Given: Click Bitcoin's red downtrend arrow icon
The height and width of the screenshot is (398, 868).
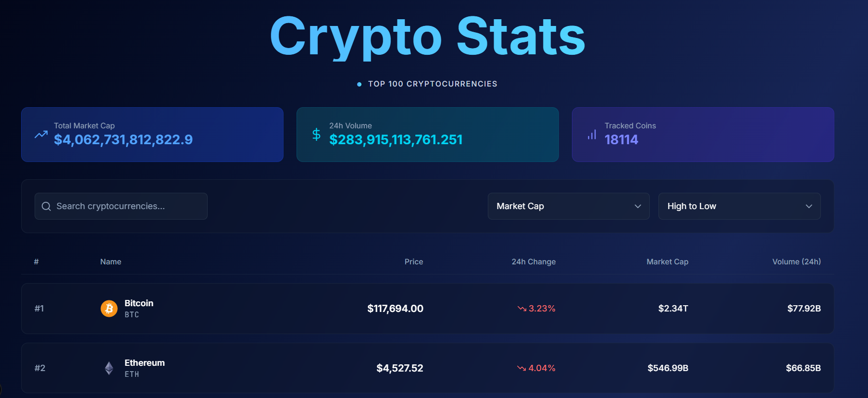Looking at the screenshot, I should (x=521, y=309).
